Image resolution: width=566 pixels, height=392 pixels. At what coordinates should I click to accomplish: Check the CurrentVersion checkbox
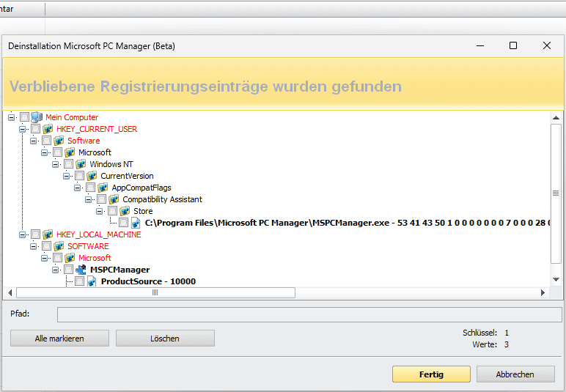[x=79, y=176]
